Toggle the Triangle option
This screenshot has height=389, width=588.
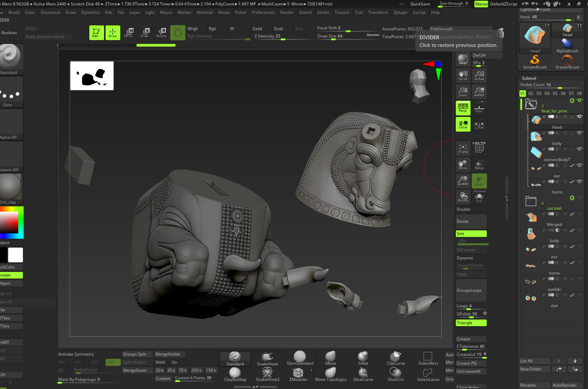coord(471,323)
